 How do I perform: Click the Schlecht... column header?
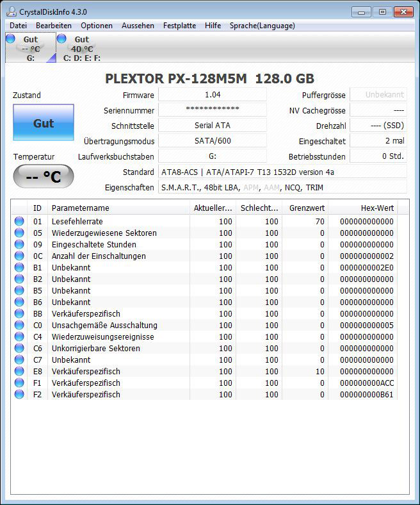(x=259, y=208)
